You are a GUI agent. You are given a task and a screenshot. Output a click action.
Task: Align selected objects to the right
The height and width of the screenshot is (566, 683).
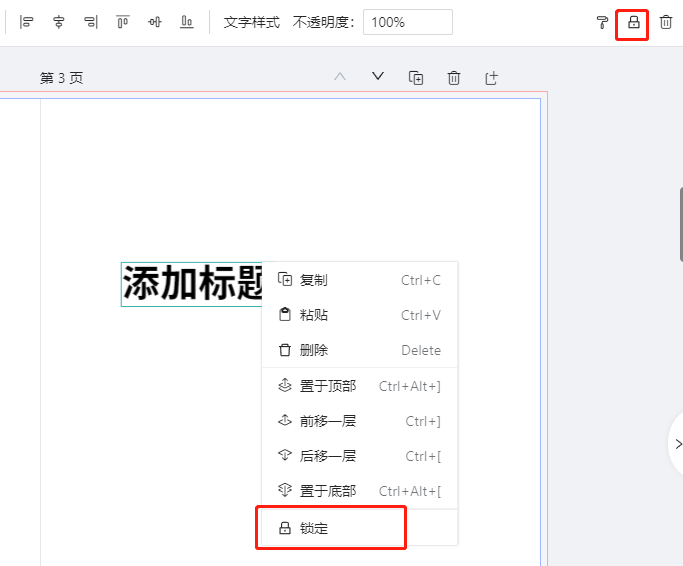pos(91,22)
